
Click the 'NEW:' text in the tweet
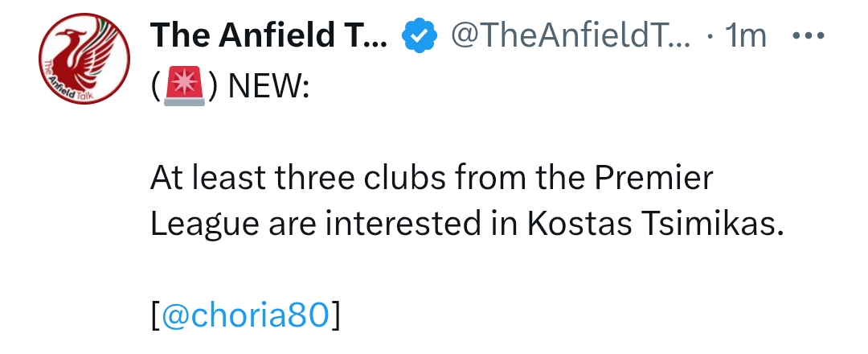269,86
